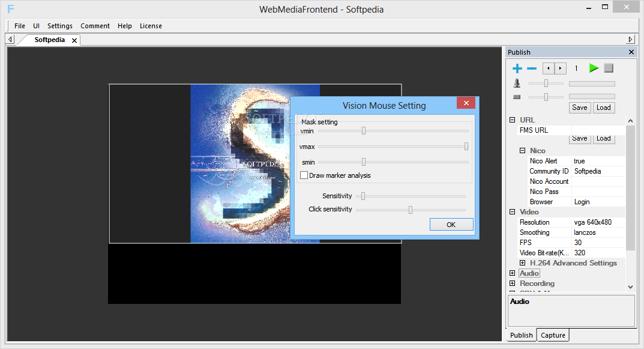This screenshot has width=644, height=349.
Task: Click the speaker device icon below microphone
Action: coord(517,97)
